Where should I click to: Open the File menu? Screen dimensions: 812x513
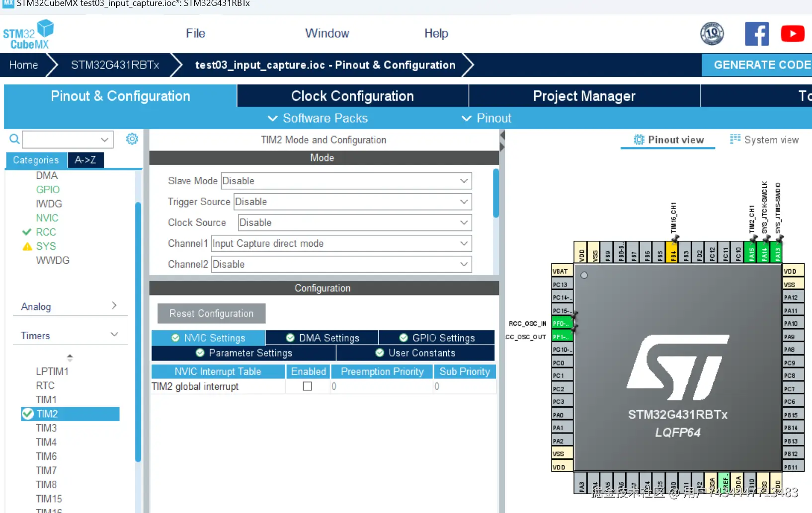click(x=195, y=33)
